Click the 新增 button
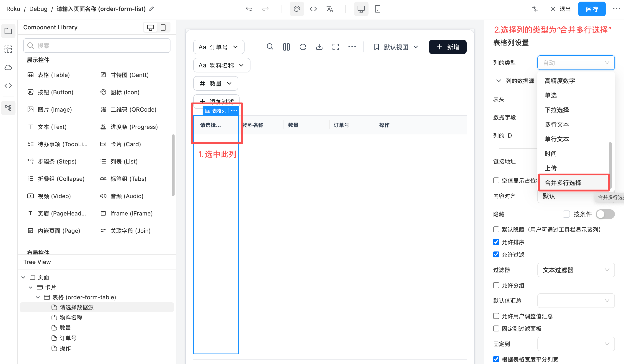This screenshot has width=624, height=364. [448, 47]
